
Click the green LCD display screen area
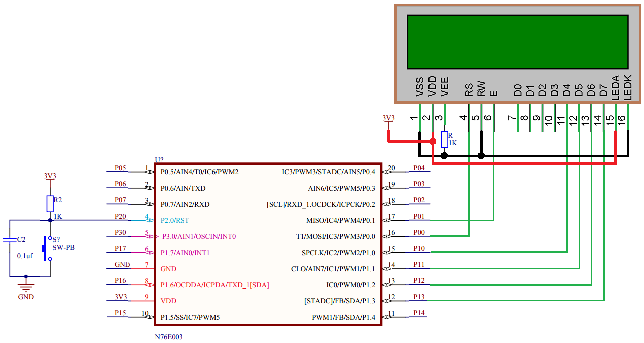[518, 42]
